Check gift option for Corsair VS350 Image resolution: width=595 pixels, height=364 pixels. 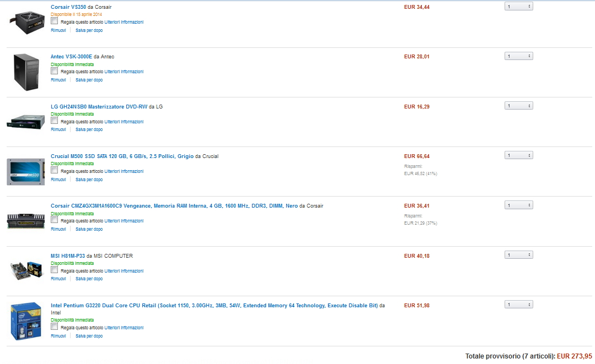point(54,21)
